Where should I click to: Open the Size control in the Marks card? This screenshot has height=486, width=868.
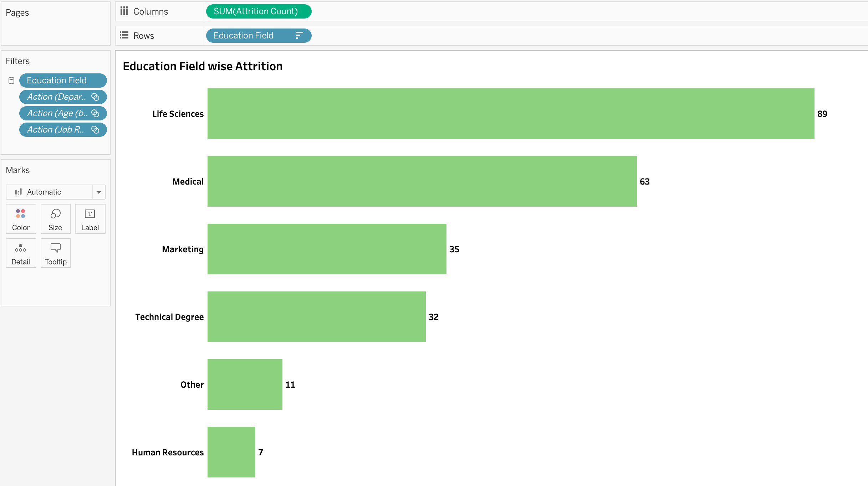[x=55, y=219]
